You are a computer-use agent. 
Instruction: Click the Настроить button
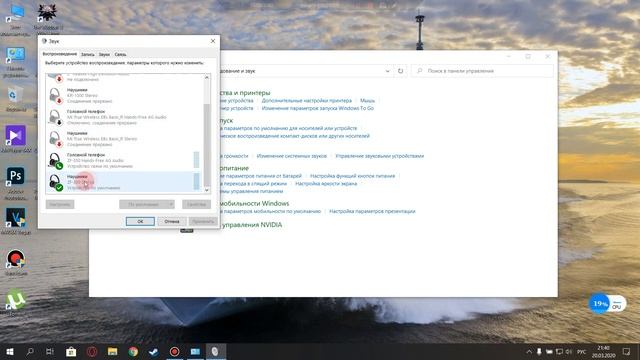tap(60, 204)
